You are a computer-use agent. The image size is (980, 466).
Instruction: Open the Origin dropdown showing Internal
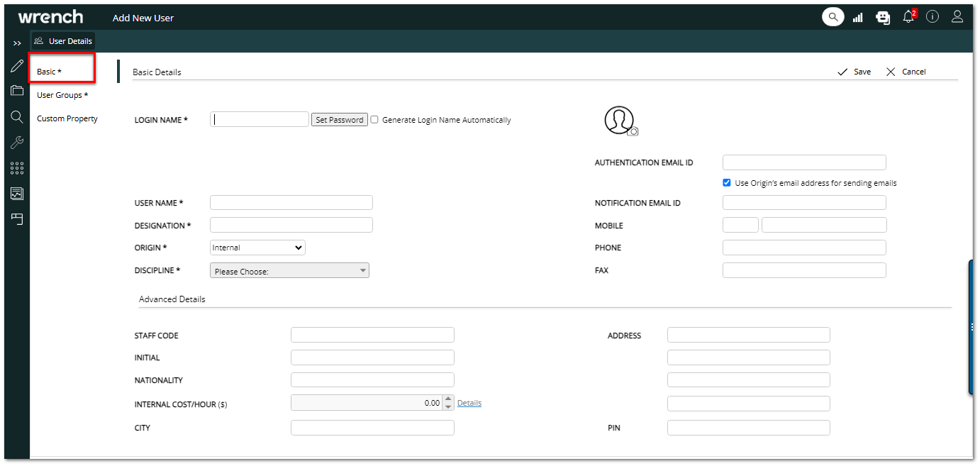pyautogui.click(x=257, y=248)
